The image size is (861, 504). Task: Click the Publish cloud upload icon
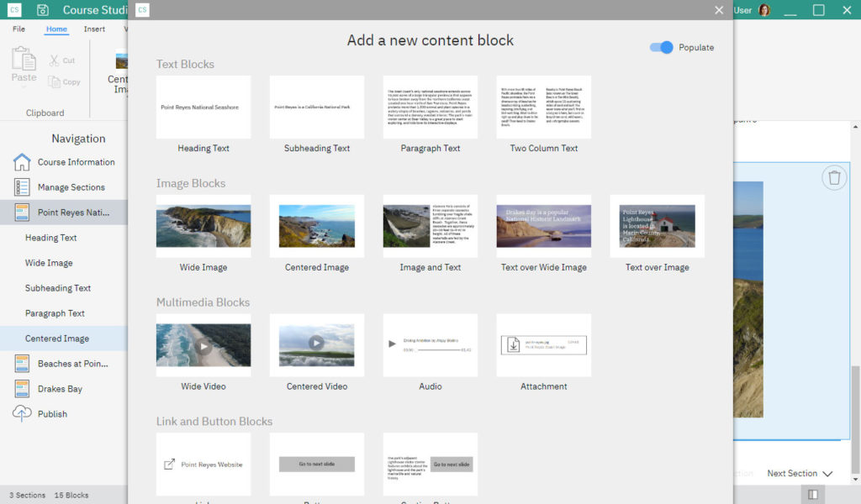pyautogui.click(x=22, y=414)
